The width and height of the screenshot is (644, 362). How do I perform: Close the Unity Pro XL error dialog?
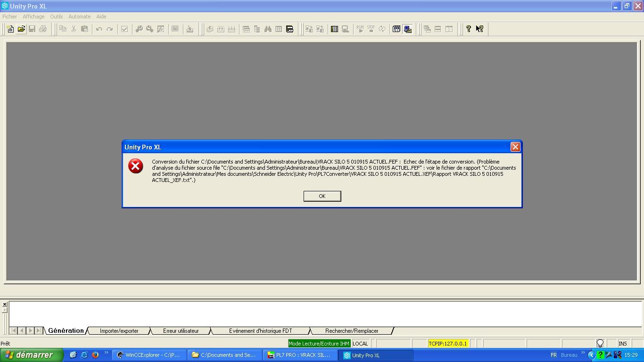515,147
